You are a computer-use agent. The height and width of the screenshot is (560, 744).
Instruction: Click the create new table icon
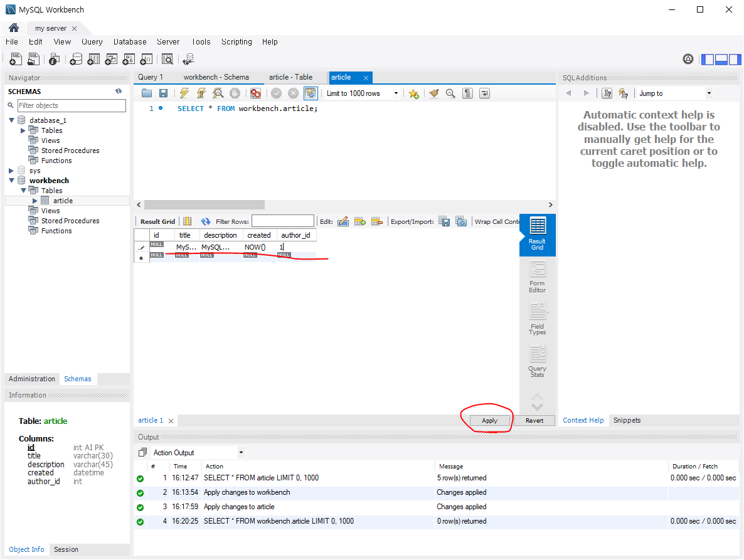(x=93, y=60)
